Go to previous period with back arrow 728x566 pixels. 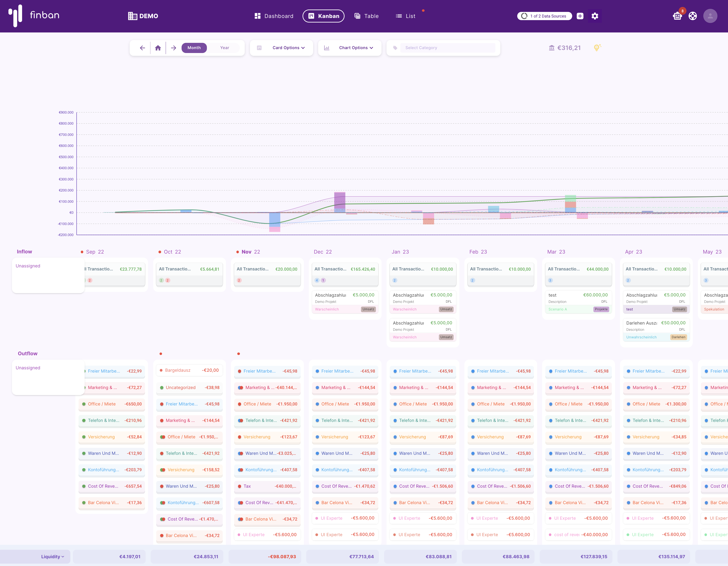click(x=142, y=48)
